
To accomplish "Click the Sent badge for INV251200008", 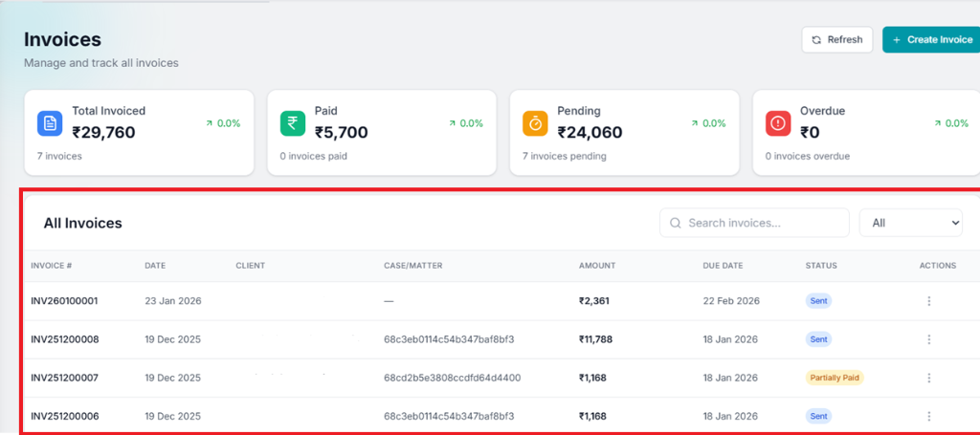I will pos(818,339).
